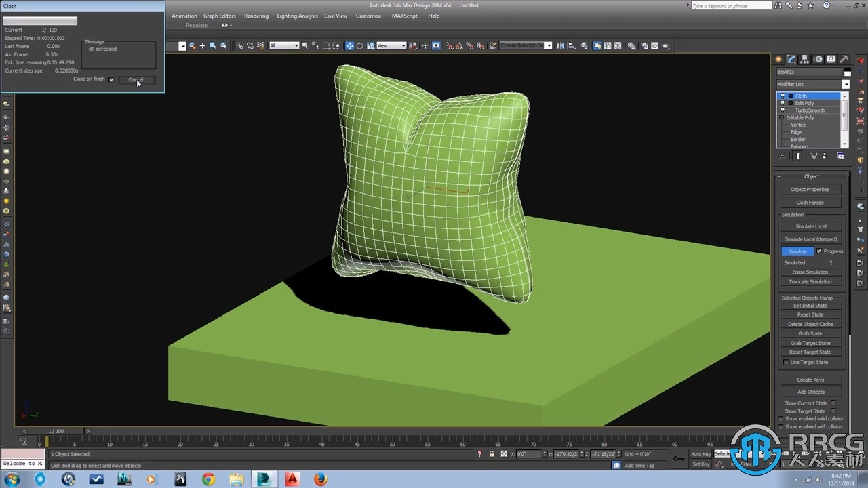Select the Select and Move tool

(349, 45)
